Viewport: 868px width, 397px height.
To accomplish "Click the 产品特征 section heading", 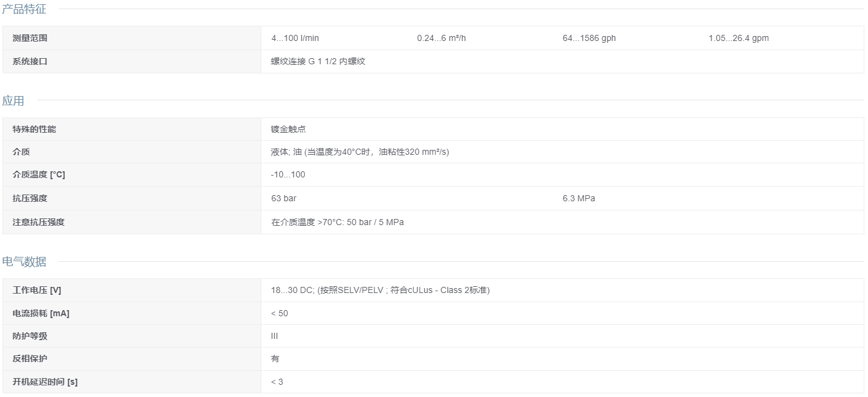I will tap(24, 9).
